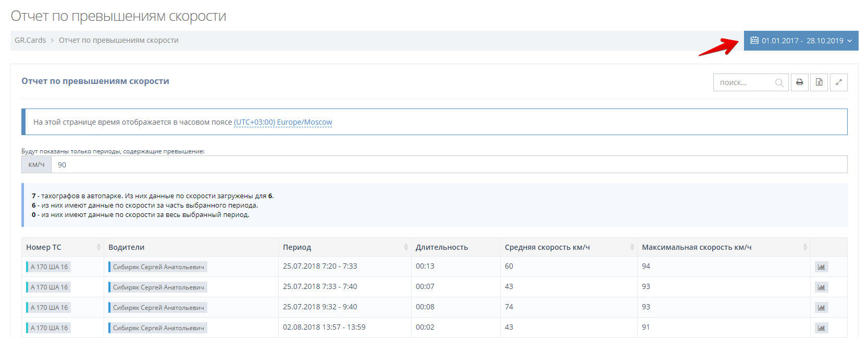Click the print report icon

(799, 82)
